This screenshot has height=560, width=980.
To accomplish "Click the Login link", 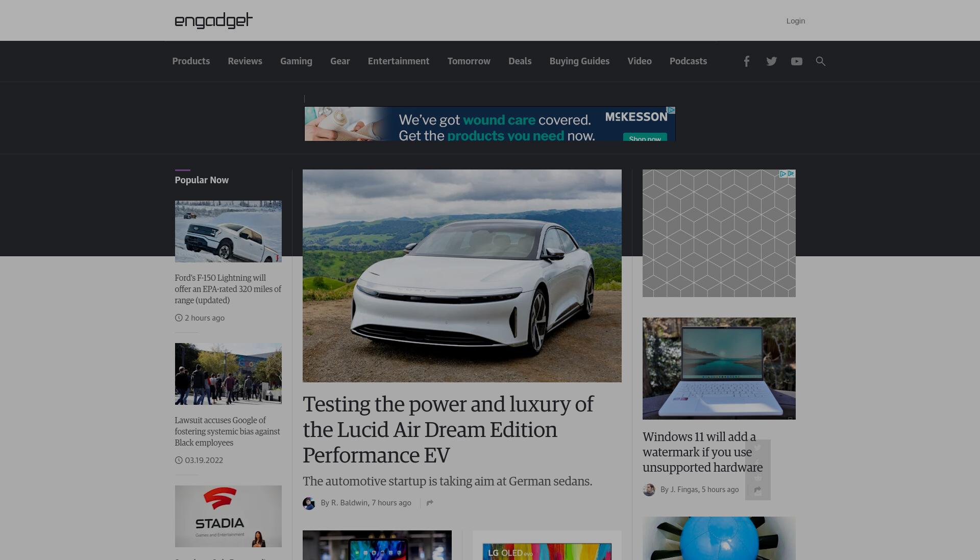I will (795, 21).
